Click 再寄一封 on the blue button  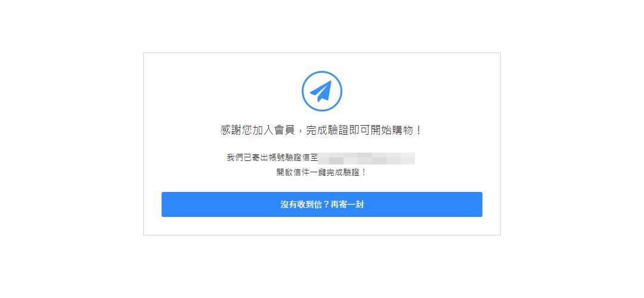click(x=347, y=204)
